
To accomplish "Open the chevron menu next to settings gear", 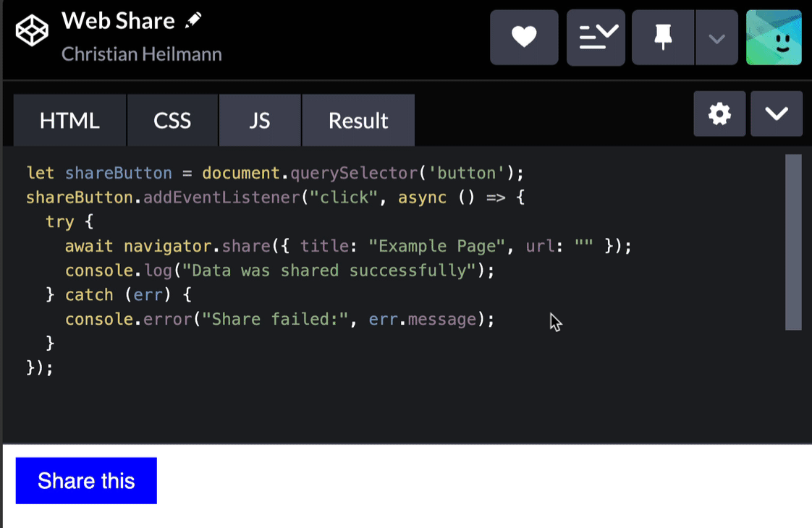I will coord(777,114).
